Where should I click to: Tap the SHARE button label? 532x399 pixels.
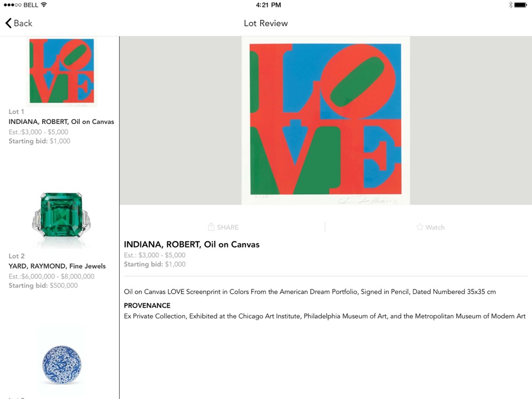click(228, 227)
